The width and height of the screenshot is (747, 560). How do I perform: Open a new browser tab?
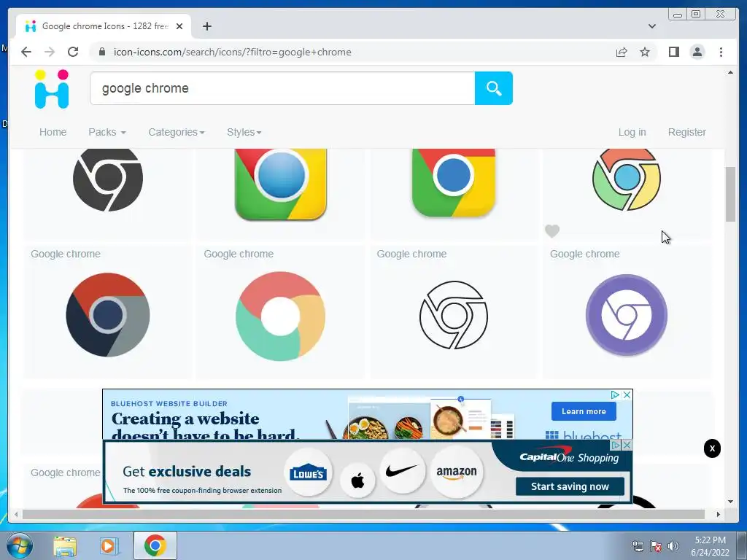coord(206,26)
